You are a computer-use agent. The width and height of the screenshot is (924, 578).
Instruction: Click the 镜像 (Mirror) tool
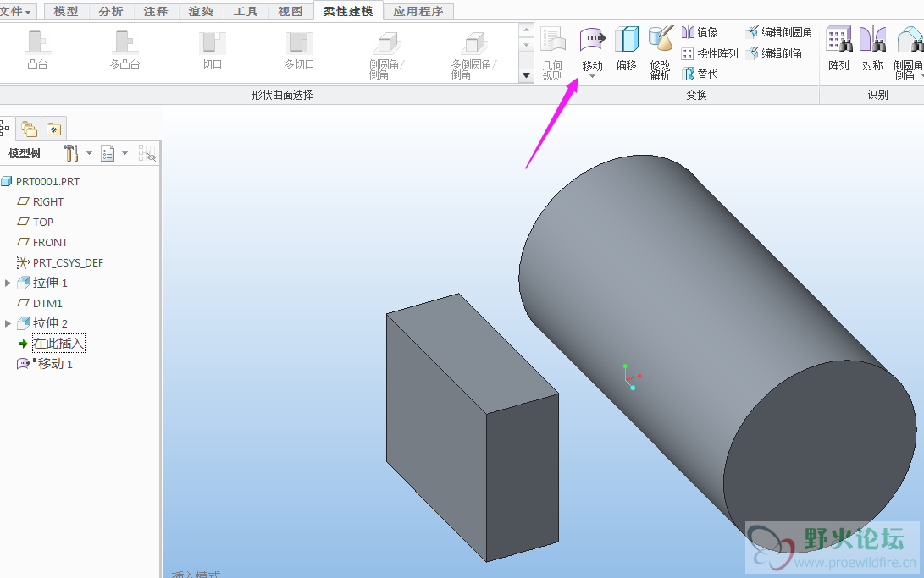pyautogui.click(x=700, y=32)
